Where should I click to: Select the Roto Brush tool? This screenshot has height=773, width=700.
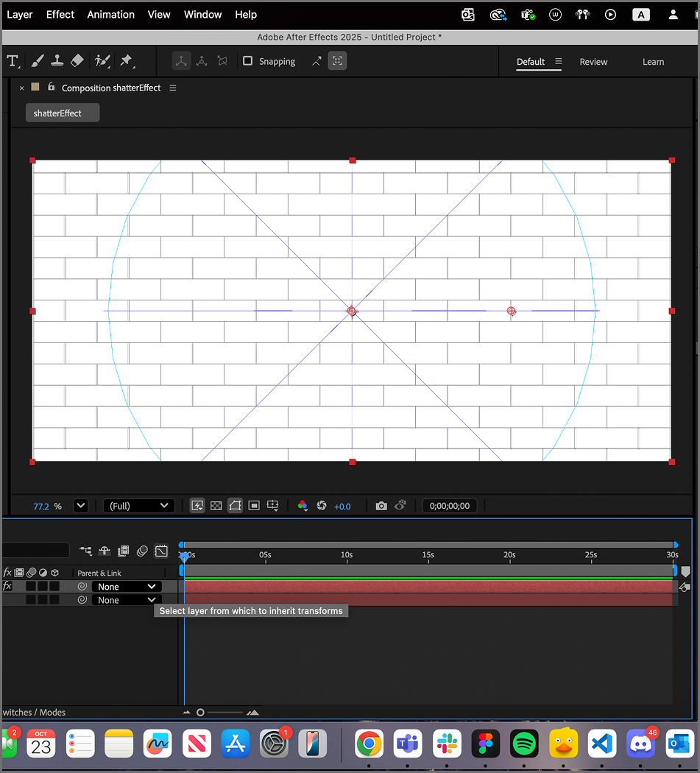pyautogui.click(x=102, y=61)
